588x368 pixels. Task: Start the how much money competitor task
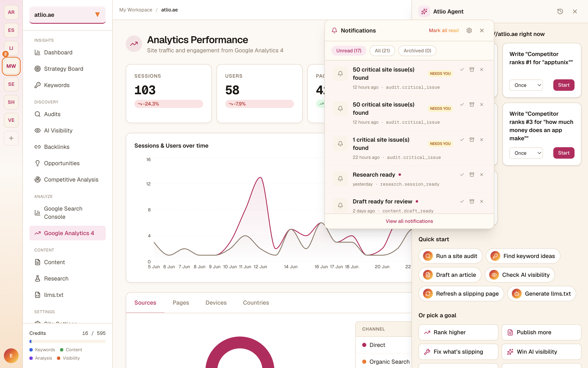[x=564, y=153]
